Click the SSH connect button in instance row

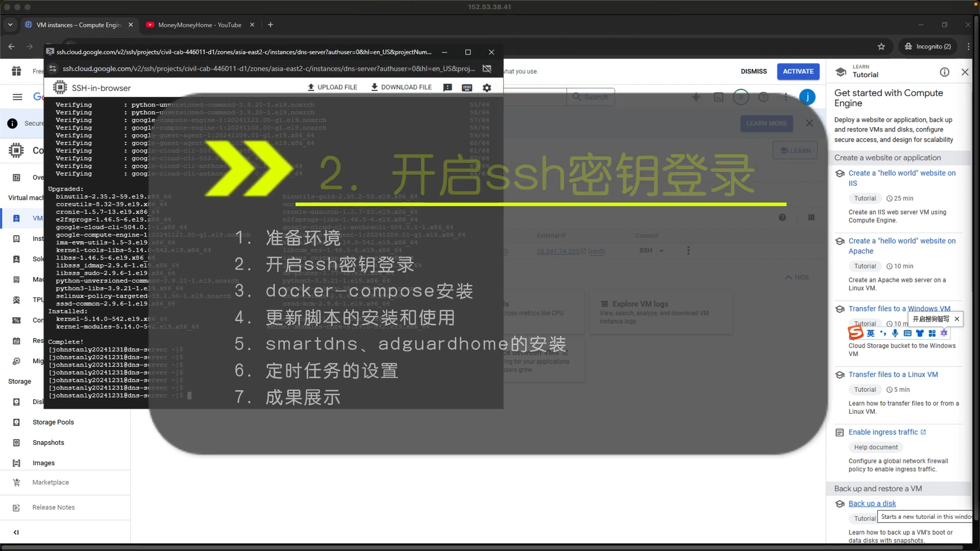646,251
